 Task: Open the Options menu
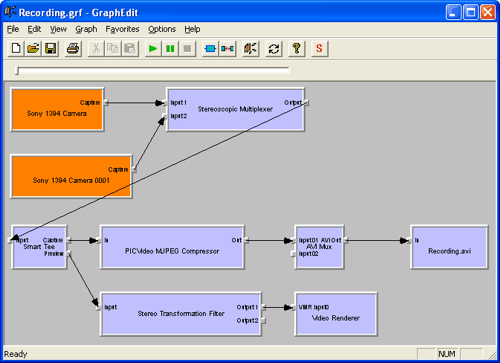[x=162, y=29]
